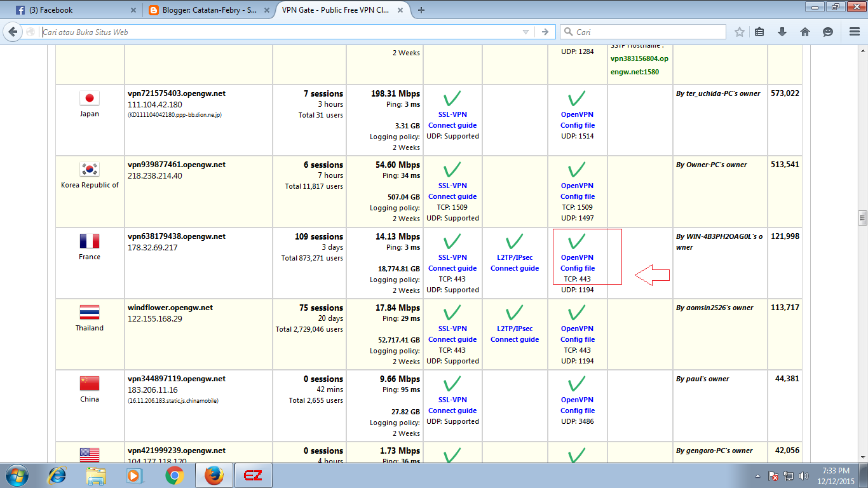The width and height of the screenshot is (868, 488).
Task: Click the Thailand flag icon
Action: tap(90, 312)
